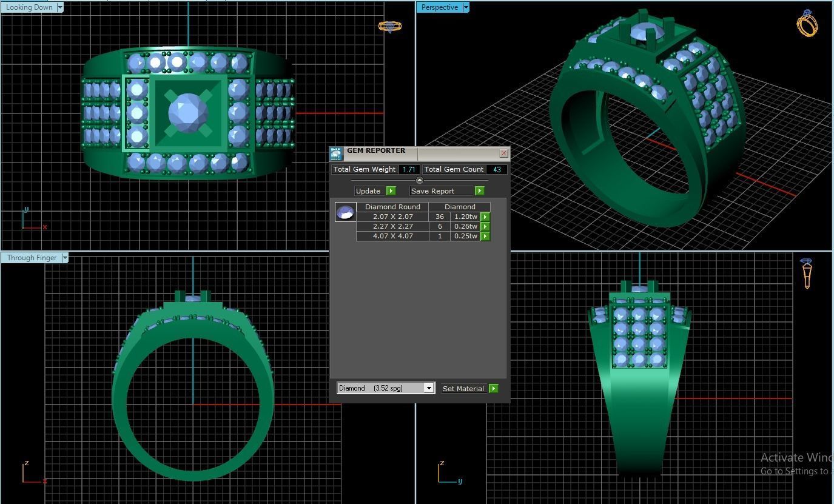Screen dimensions: 834x504
Task: Select the Perspective viewport label
Action: 439,7
